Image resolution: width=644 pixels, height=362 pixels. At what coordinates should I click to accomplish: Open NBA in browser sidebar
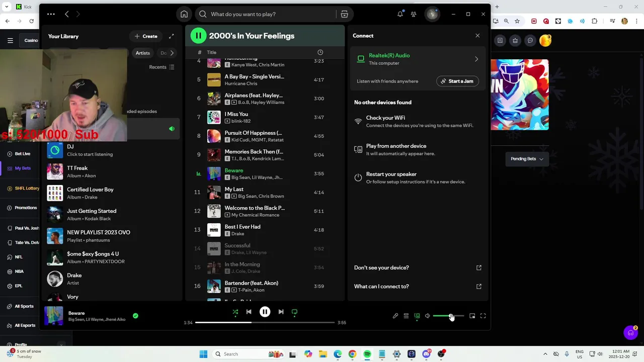tap(19, 271)
